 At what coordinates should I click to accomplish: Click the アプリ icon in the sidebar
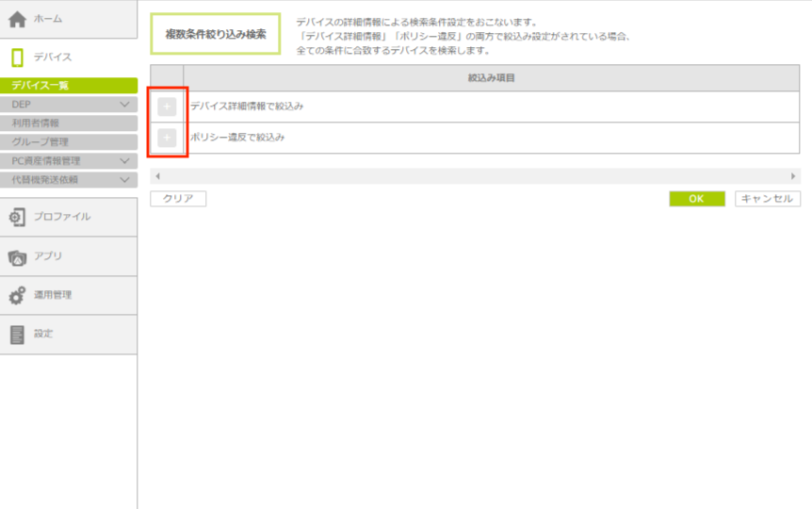(x=17, y=256)
